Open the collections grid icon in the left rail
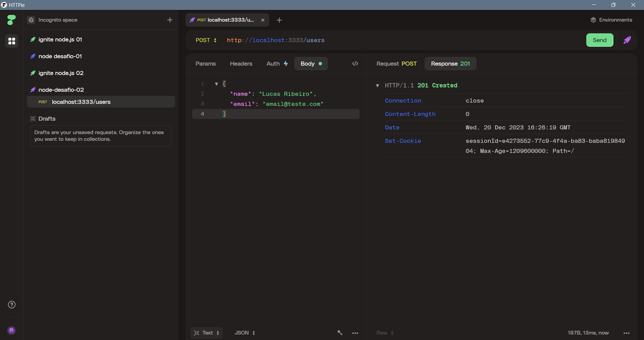Screen dimensions: 644x340 click(x=11, y=41)
